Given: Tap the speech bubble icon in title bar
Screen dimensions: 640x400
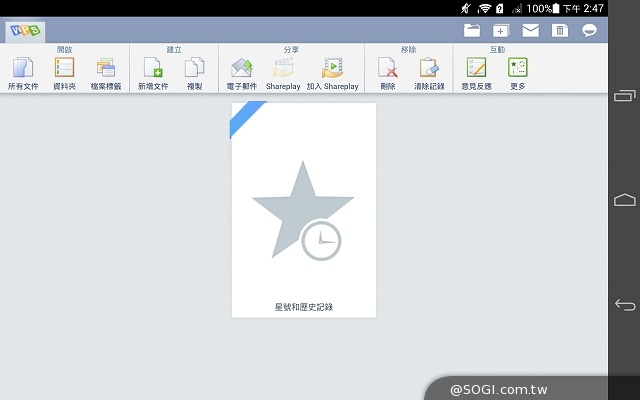Looking at the screenshot, I should coord(589,31).
